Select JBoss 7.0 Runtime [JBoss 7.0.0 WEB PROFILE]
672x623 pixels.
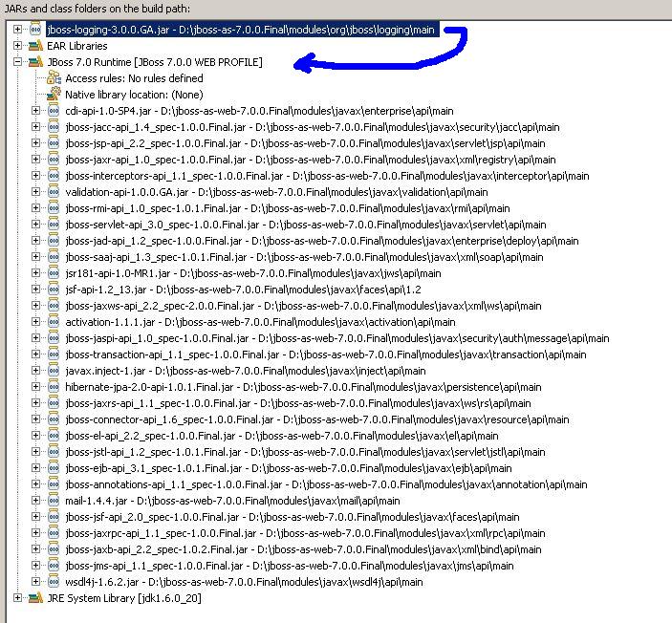(155, 62)
